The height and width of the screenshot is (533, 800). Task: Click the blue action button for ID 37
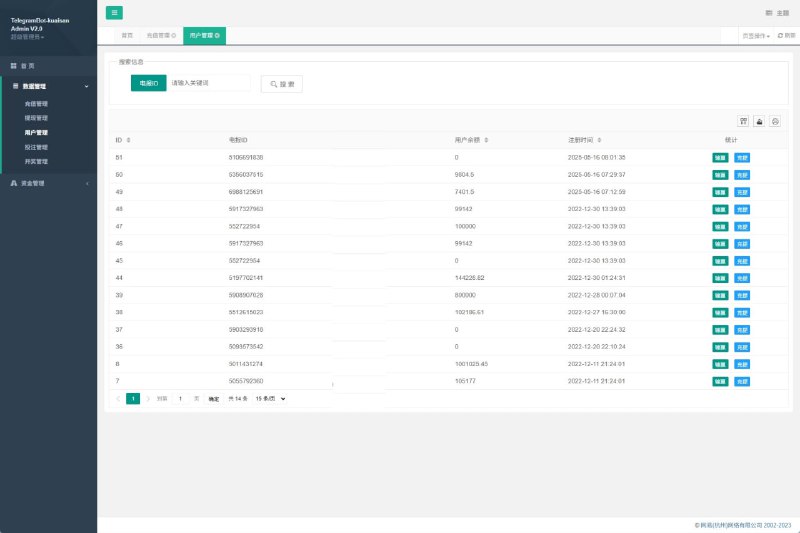742,330
